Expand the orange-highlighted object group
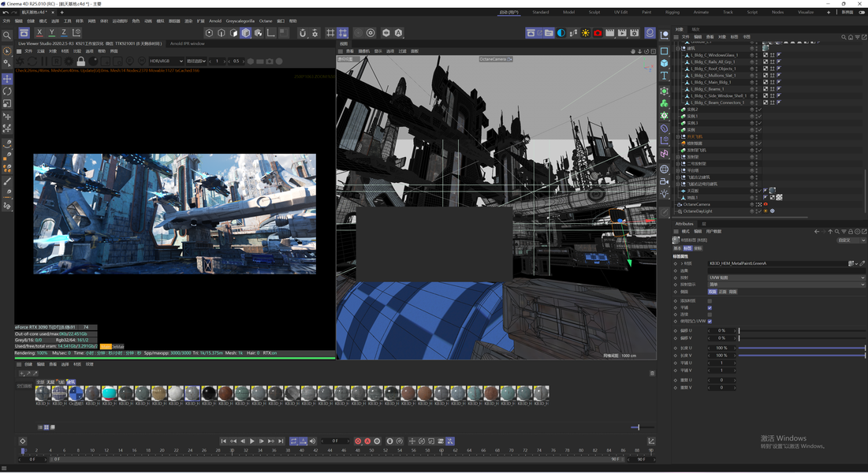868x473 pixels. tap(678, 136)
